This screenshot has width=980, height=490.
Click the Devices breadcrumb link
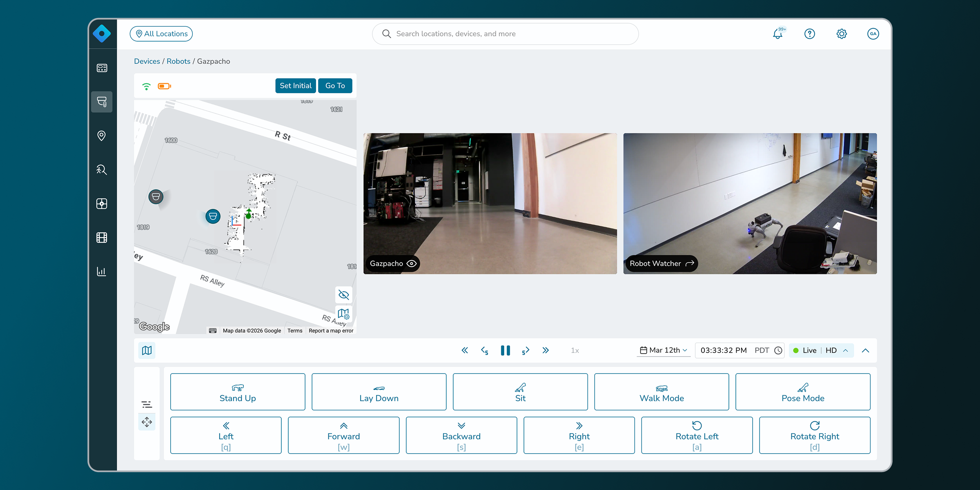point(147,61)
